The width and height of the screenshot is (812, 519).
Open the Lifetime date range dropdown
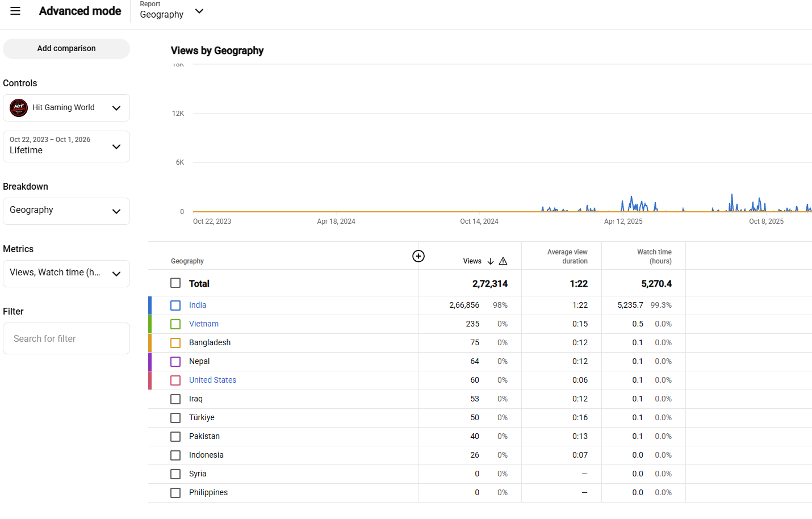tap(66, 147)
